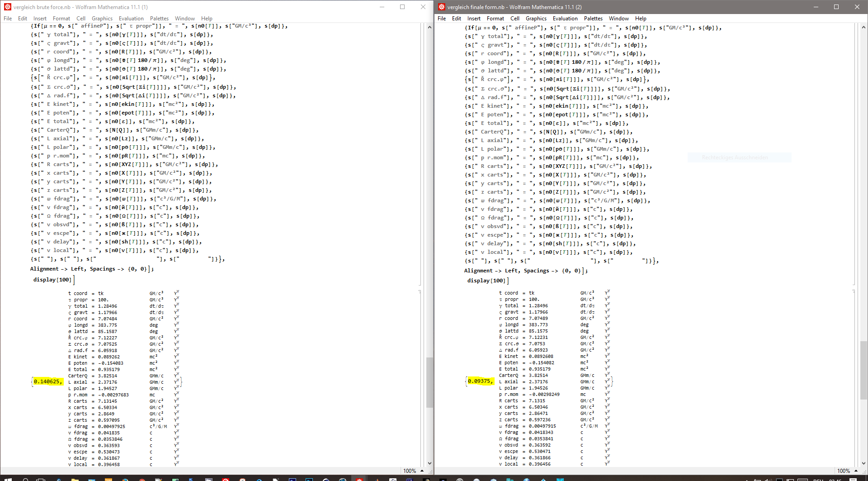Image resolution: width=868 pixels, height=481 pixels.
Task: Click highlighted 0.09375 timing value
Action: (x=480, y=381)
